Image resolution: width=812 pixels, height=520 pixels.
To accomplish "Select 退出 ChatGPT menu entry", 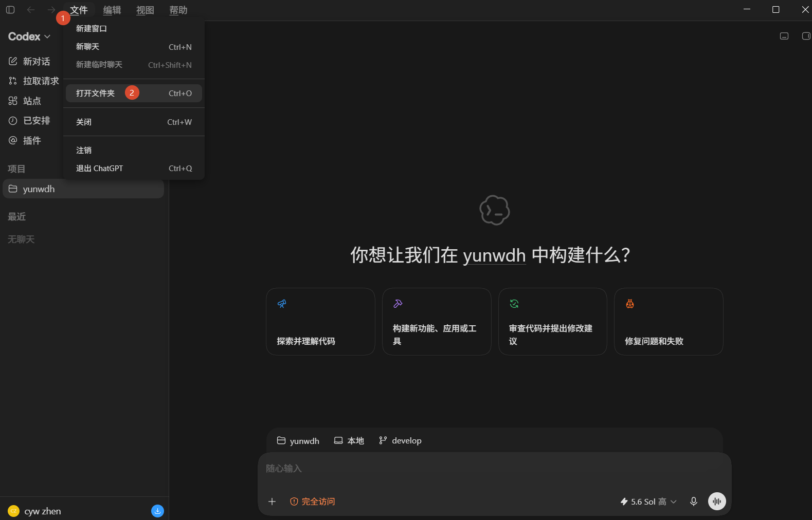I will 134,168.
